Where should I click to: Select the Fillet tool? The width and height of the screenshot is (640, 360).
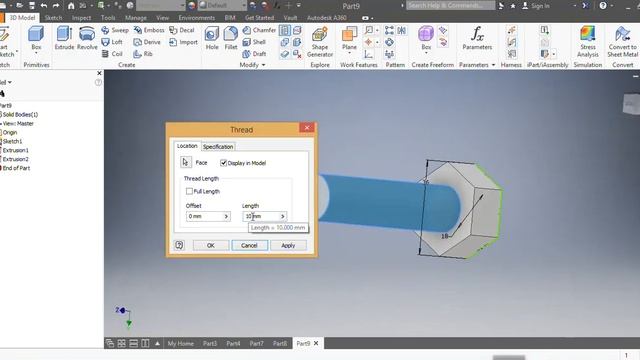[231, 38]
